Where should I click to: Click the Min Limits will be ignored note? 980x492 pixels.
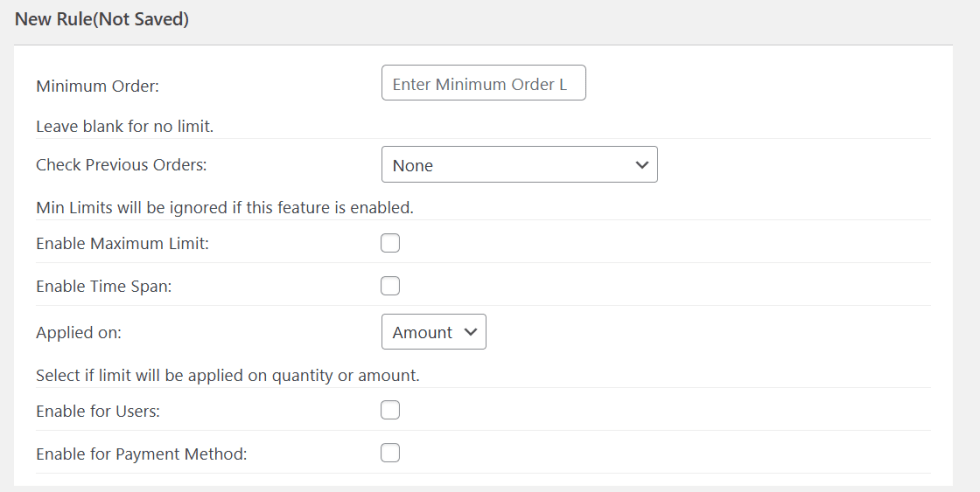224,208
